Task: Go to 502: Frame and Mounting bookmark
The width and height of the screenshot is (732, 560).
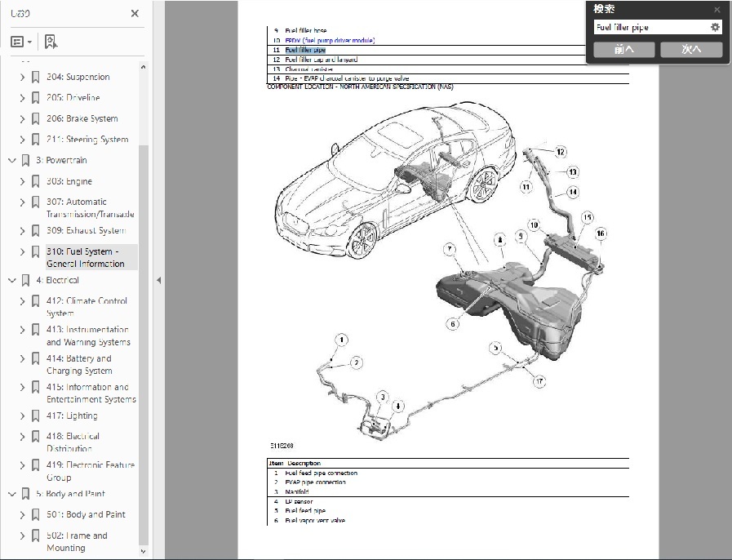Action: 77,541
